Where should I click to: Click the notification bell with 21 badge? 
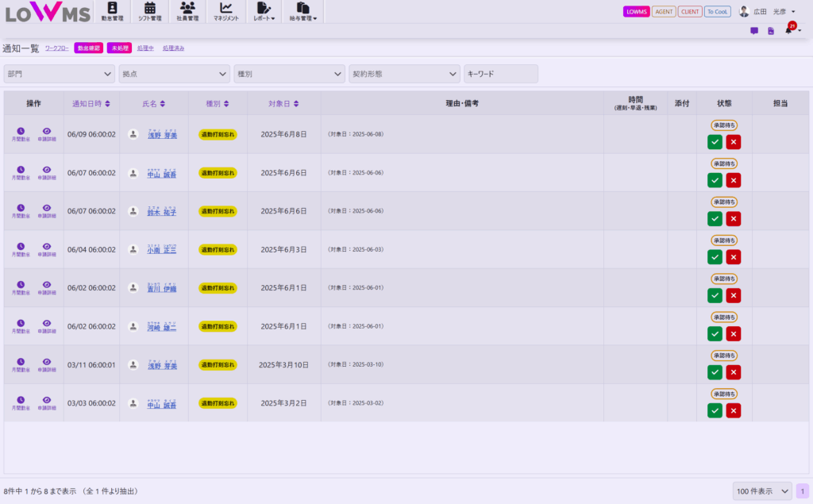(x=789, y=30)
